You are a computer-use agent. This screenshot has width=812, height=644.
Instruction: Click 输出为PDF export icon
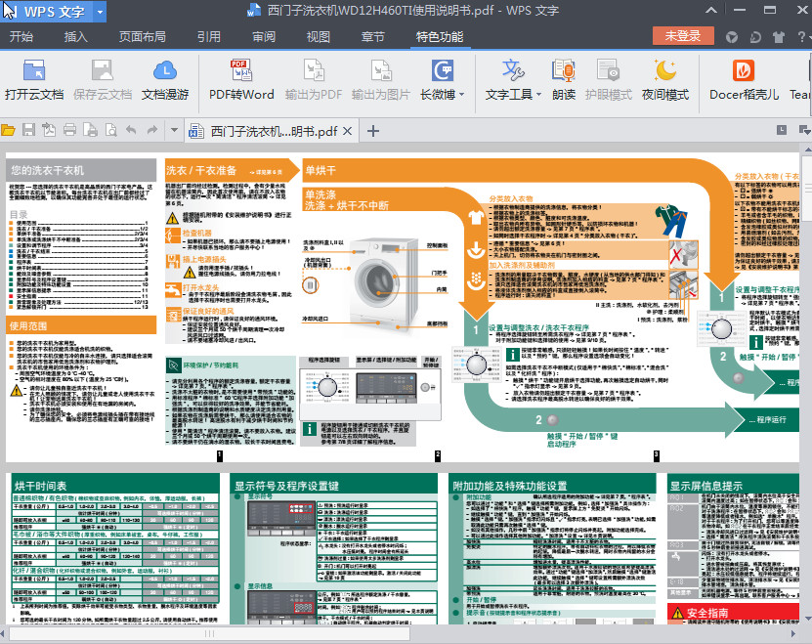(x=314, y=70)
